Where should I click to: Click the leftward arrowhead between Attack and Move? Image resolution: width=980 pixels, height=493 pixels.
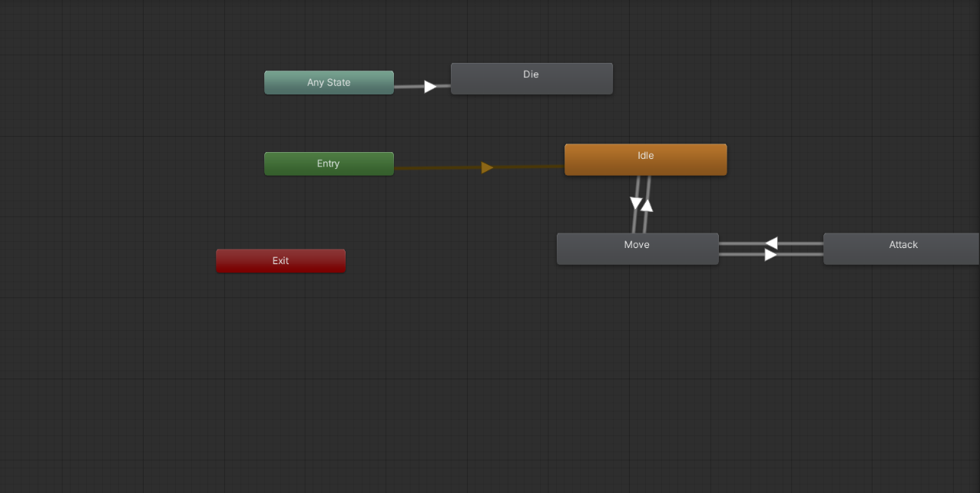[770, 242]
